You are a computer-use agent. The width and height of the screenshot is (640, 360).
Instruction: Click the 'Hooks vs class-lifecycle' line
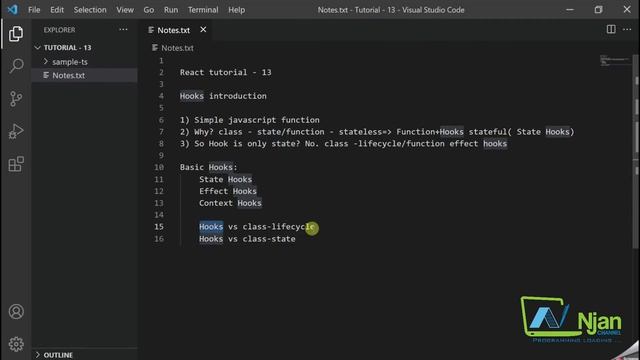coord(256,227)
